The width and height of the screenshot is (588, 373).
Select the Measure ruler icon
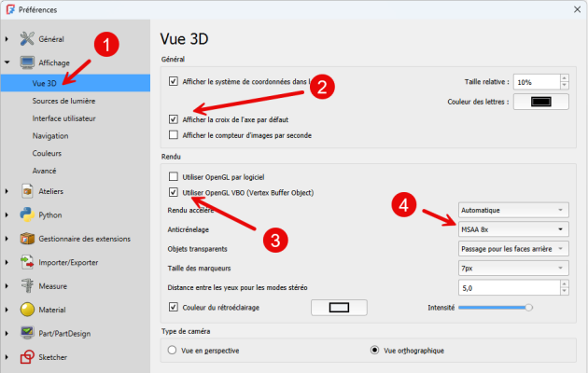coord(27,285)
